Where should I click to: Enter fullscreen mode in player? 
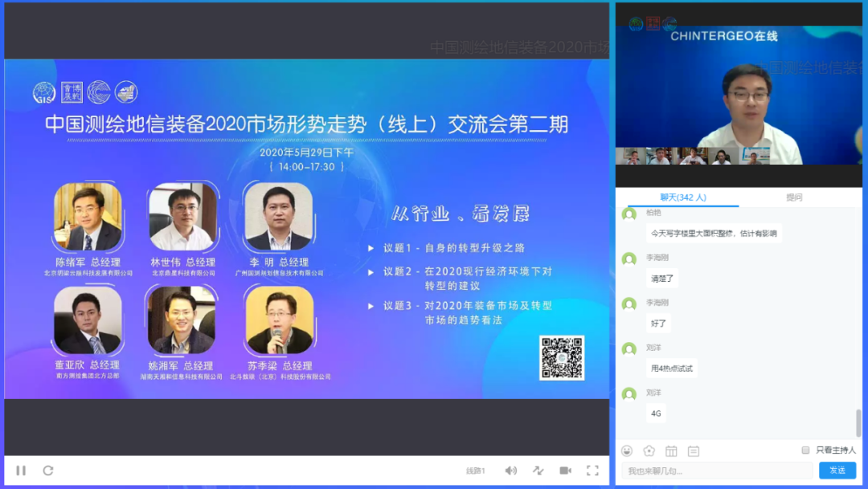point(592,471)
